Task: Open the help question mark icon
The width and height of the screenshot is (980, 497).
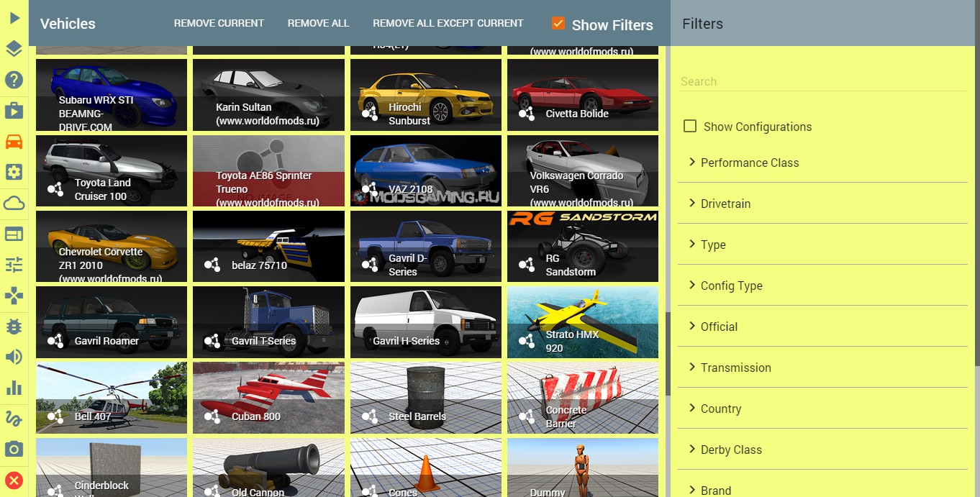Action: point(14,80)
